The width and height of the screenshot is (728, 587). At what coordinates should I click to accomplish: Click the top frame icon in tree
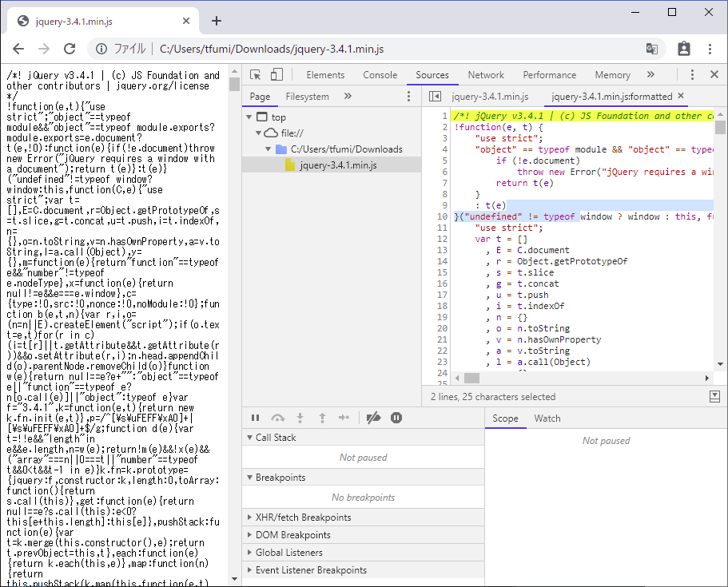[x=262, y=117]
